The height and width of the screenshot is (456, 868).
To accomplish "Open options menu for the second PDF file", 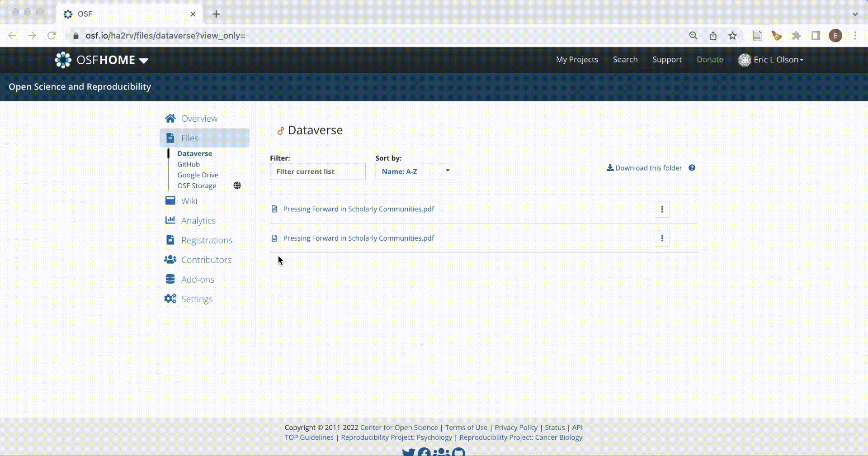I will tap(662, 238).
